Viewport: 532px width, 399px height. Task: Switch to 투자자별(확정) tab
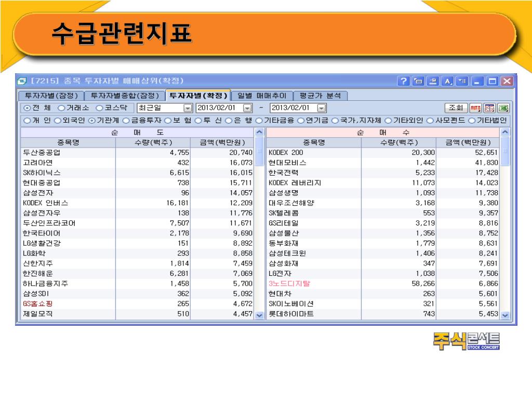(198, 96)
